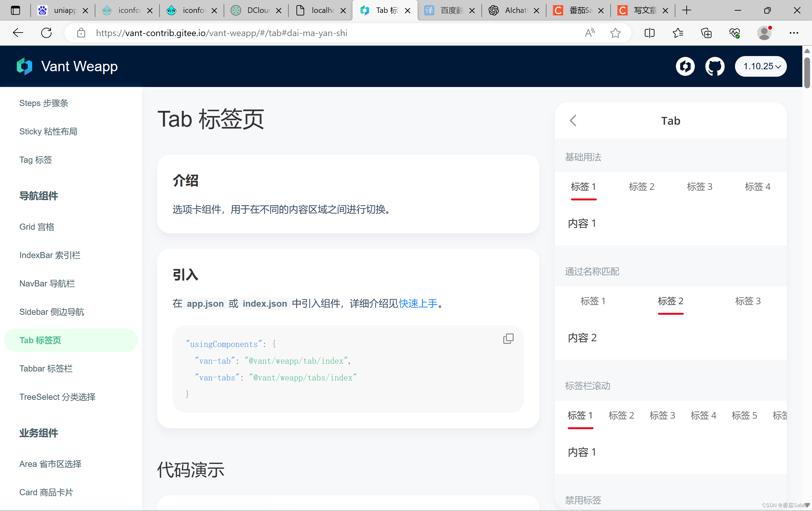Click the Vant Weapp logo icon
Screen dimensions: 812x511
tap(24, 66)
